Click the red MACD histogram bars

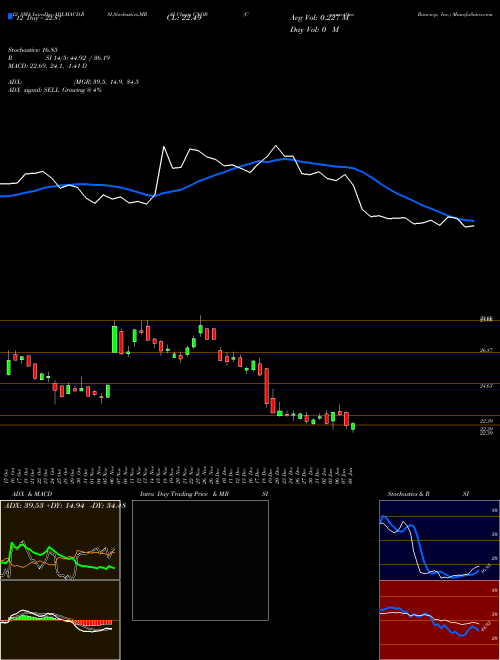tap(92, 622)
